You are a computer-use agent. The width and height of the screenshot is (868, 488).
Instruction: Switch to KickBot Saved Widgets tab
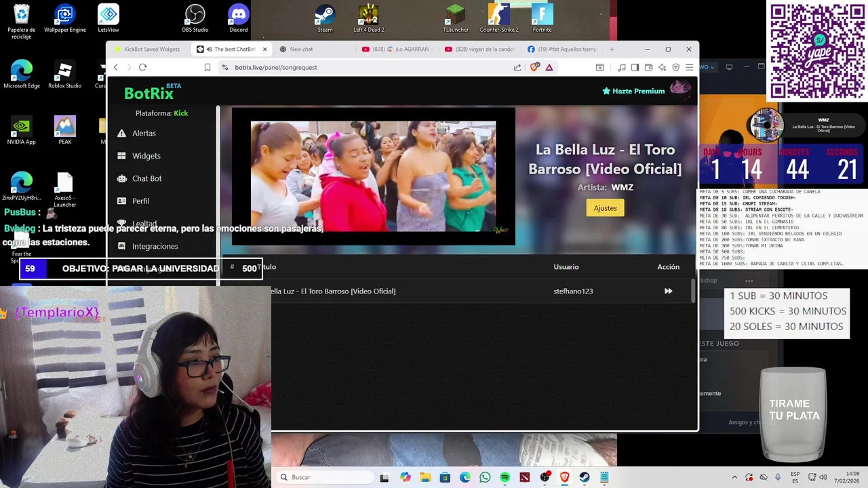pos(147,49)
